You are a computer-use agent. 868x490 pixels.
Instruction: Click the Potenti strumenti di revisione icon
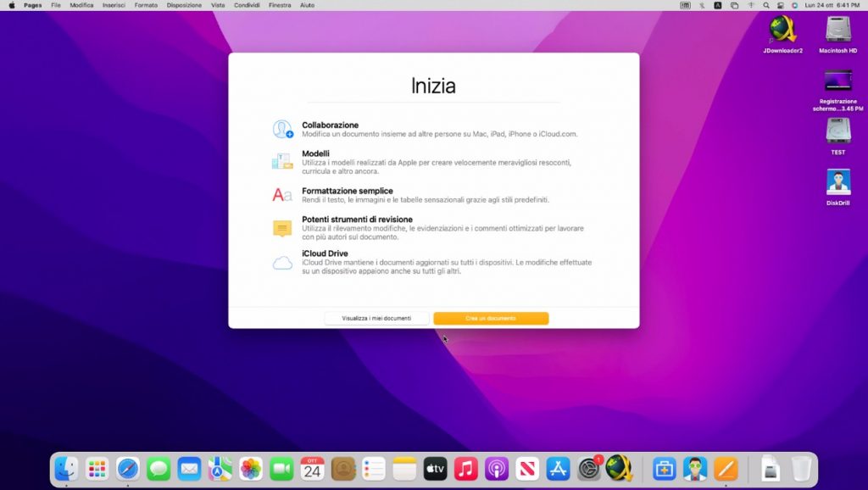pyautogui.click(x=283, y=226)
